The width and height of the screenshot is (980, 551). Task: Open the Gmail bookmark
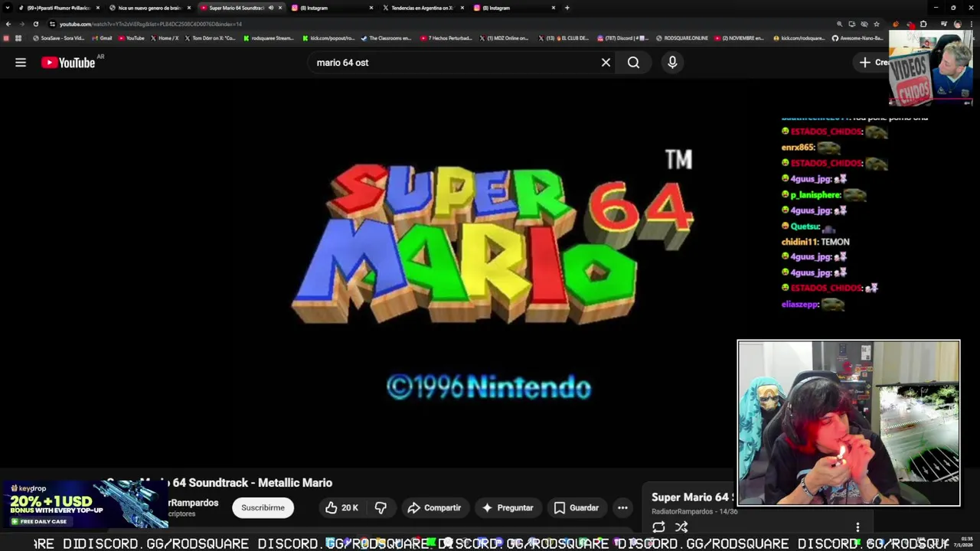pyautogui.click(x=102, y=38)
